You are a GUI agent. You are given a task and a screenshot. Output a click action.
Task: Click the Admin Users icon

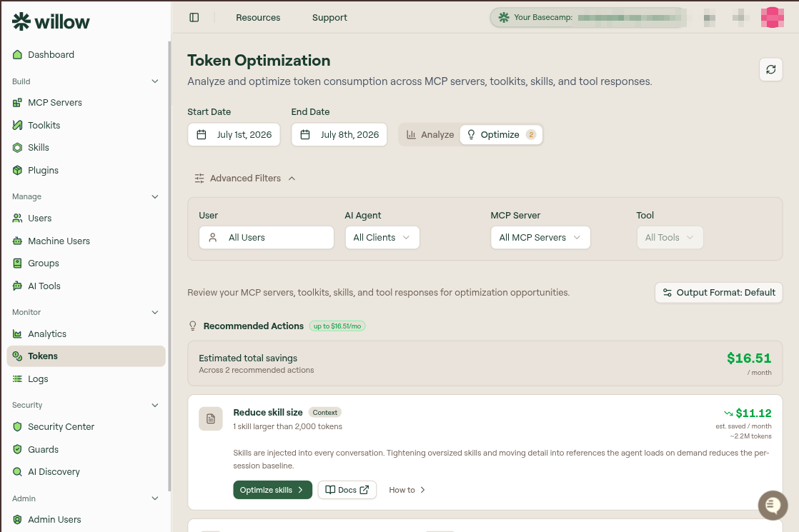click(17, 519)
